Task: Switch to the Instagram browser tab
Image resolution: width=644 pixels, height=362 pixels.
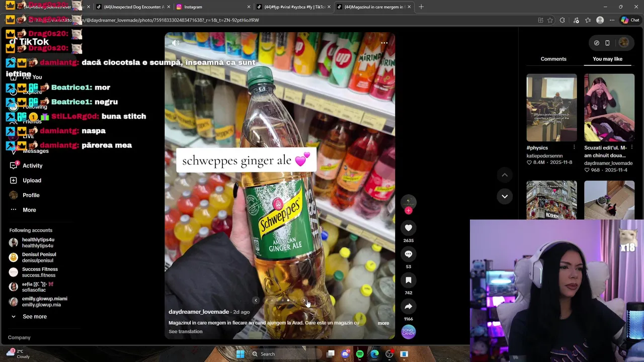Action: 213,7
